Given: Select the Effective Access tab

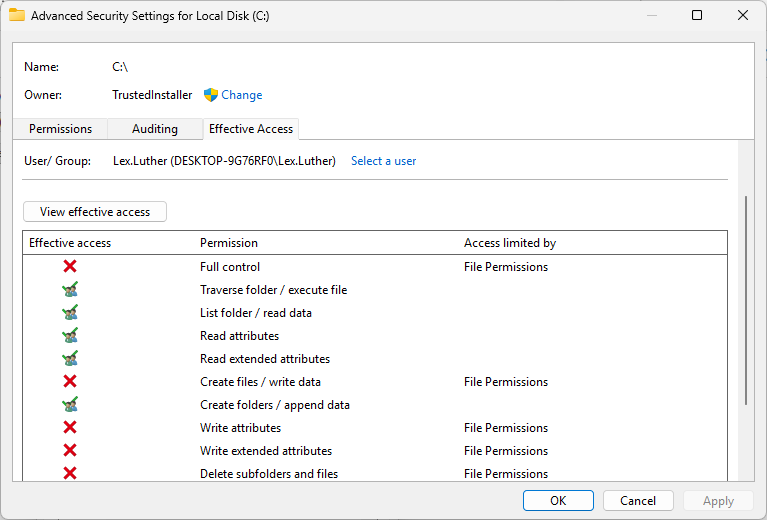Looking at the screenshot, I should tap(251, 129).
